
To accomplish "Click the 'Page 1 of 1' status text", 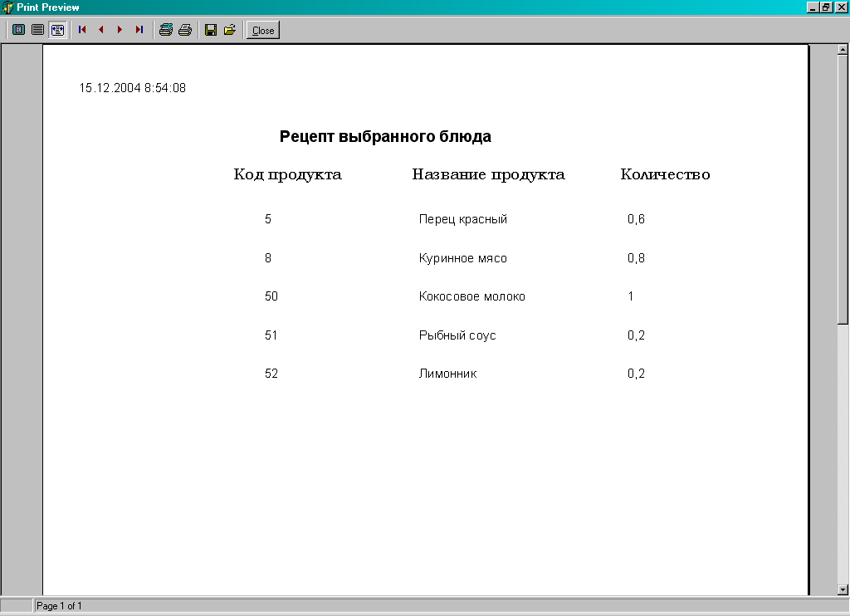I will coord(59,606).
